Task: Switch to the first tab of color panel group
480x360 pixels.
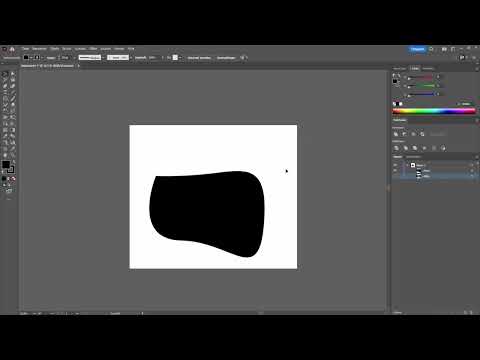Action: point(399,69)
